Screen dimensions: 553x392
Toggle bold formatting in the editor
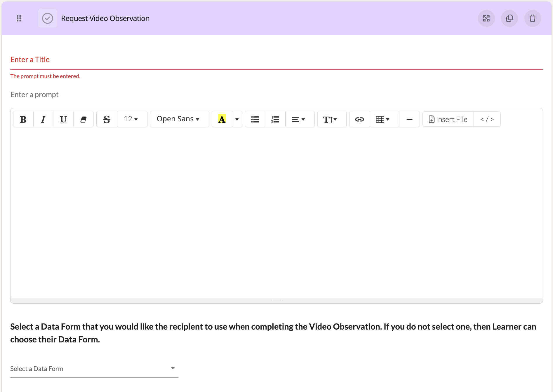[23, 119]
